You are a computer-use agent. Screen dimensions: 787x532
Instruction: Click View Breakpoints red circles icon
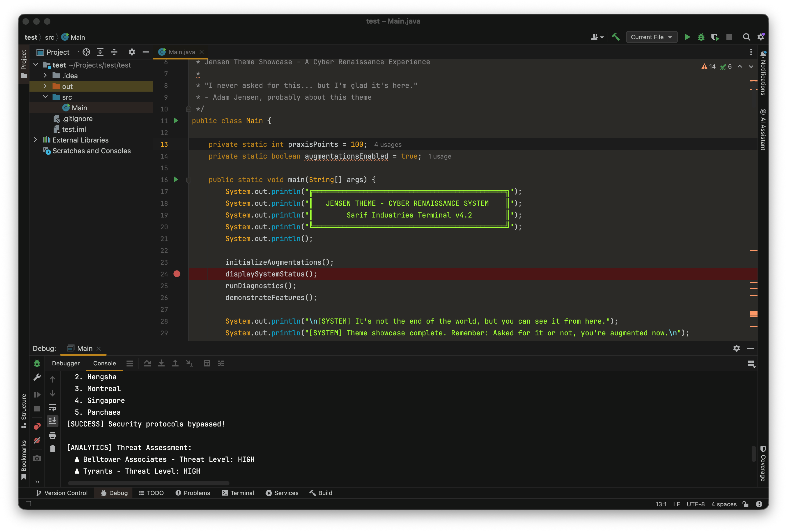37,426
